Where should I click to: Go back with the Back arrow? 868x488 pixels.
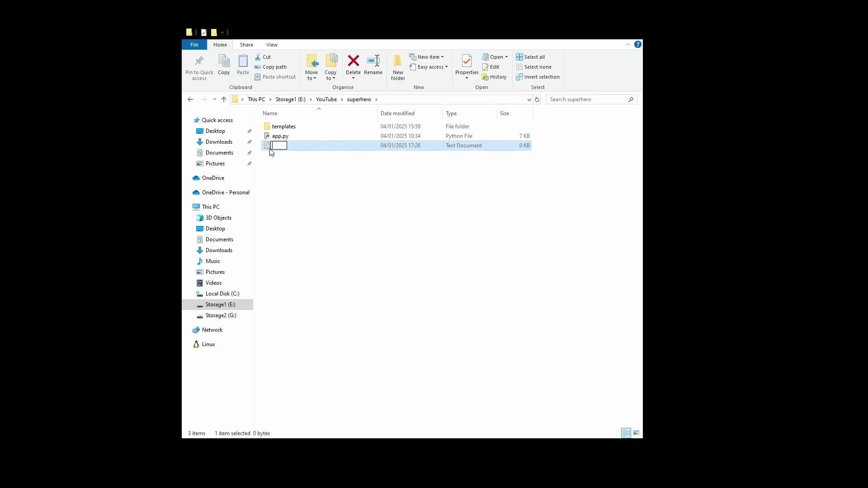(190, 99)
